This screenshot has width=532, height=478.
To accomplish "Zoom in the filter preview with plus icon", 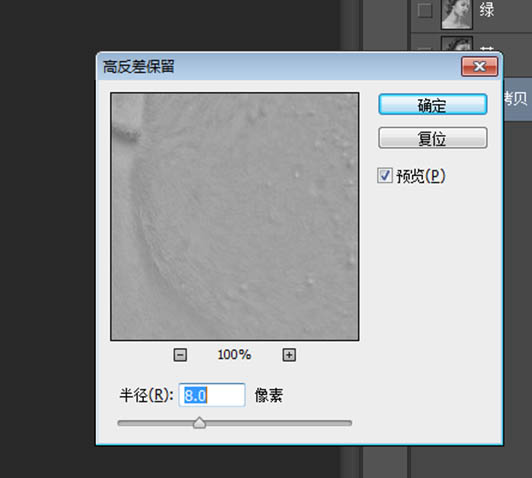I will pyautogui.click(x=289, y=355).
